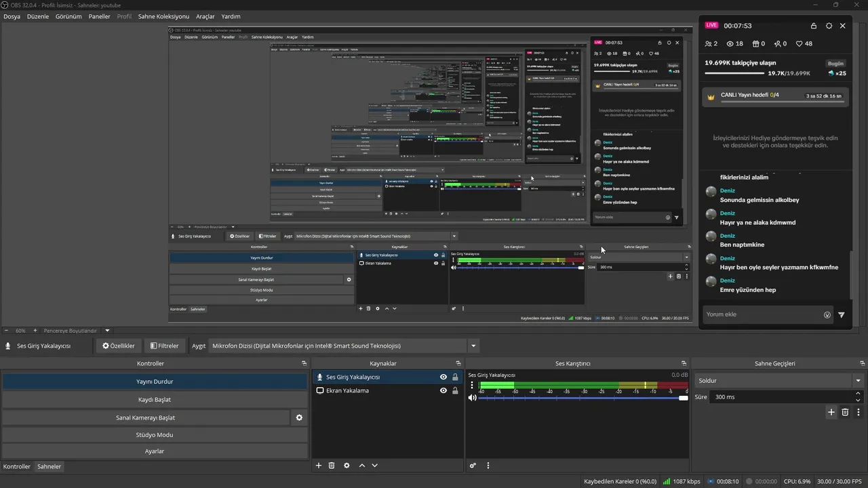Viewport: 868px width, 488px height.
Task: Click the lock icon in live chat window
Action: click(814, 26)
